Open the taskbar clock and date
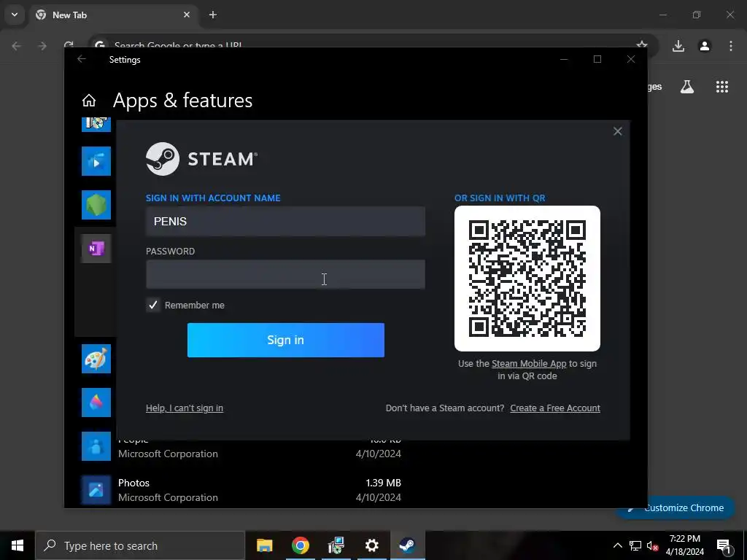 (684, 545)
